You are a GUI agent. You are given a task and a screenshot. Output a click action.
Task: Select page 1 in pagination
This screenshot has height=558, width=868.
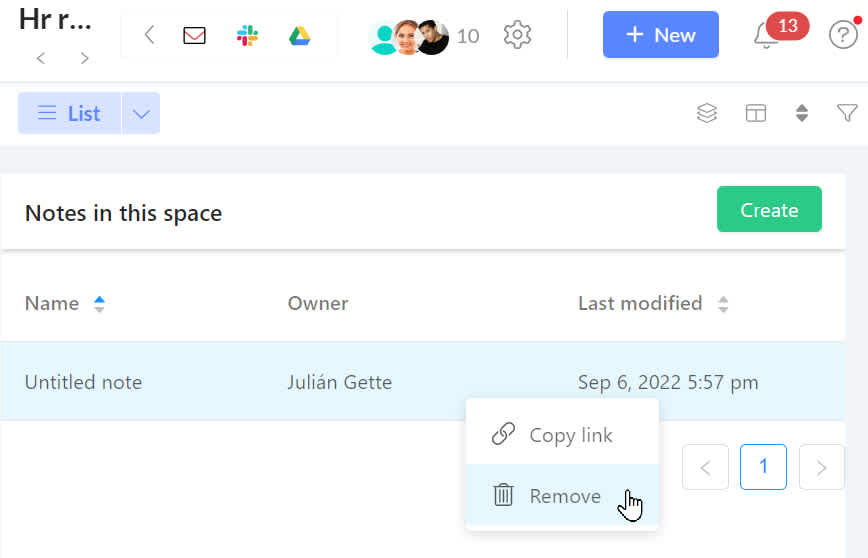[x=763, y=467]
